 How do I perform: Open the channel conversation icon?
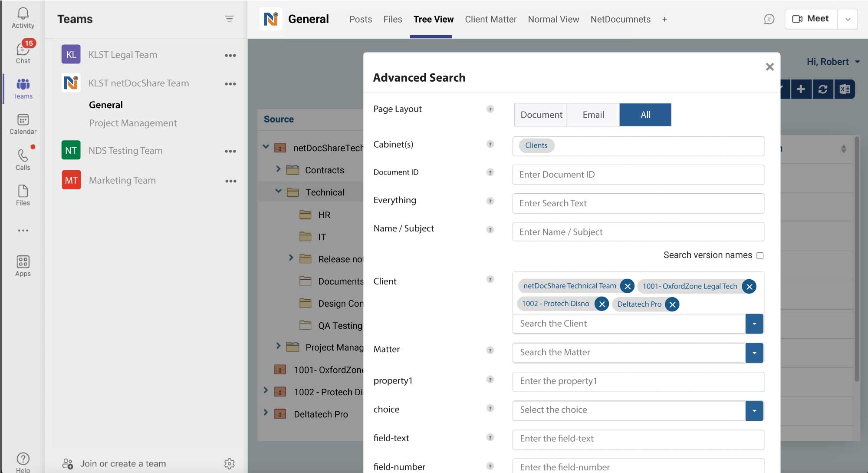(769, 19)
